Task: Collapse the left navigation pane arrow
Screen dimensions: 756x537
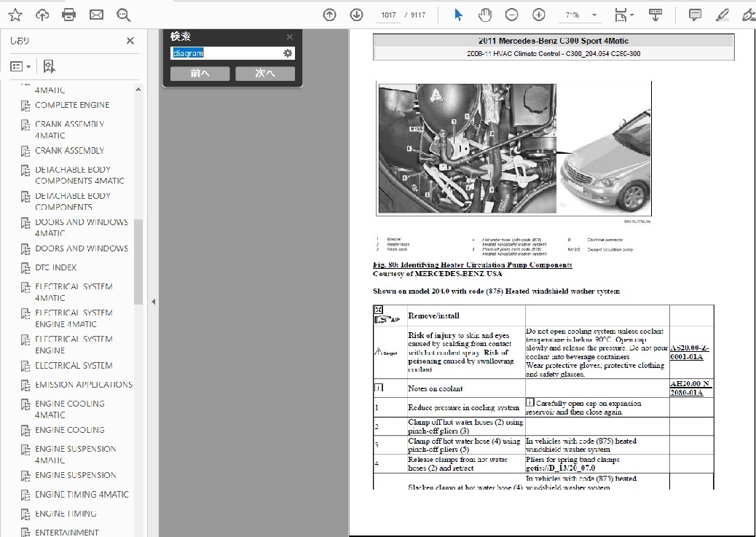Action: click(154, 302)
